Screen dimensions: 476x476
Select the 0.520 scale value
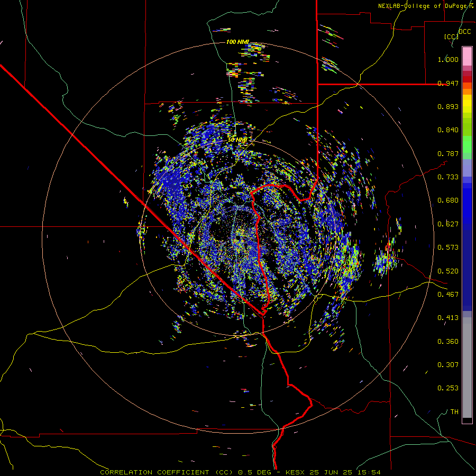(x=448, y=271)
